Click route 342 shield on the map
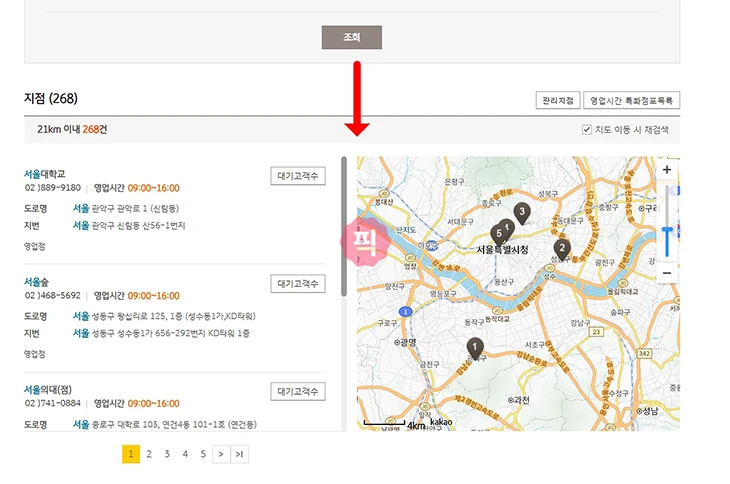 644,354
